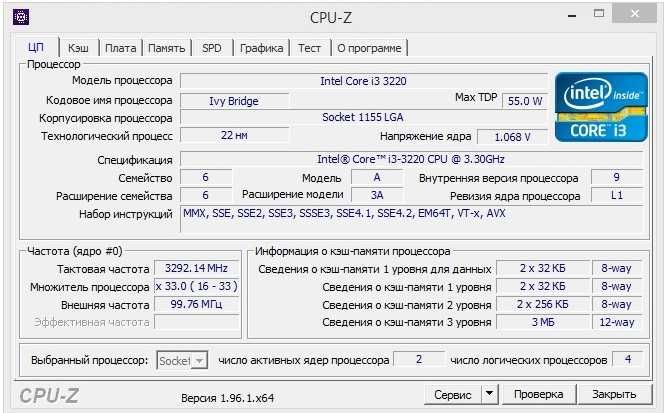Click the multiplier value x 33.0 (16 - 33)
The width and height of the screenshot is (665, 413).
coord(196,286)
